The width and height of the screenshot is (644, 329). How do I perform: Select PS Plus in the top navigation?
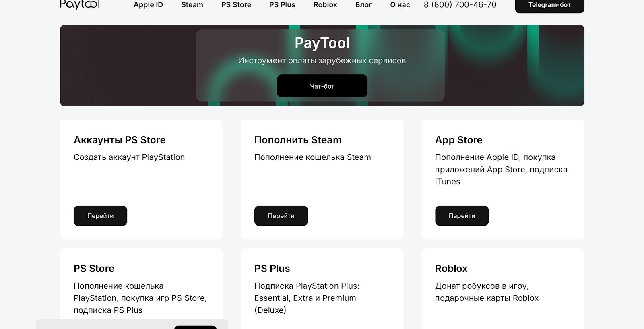coord(282,5)
